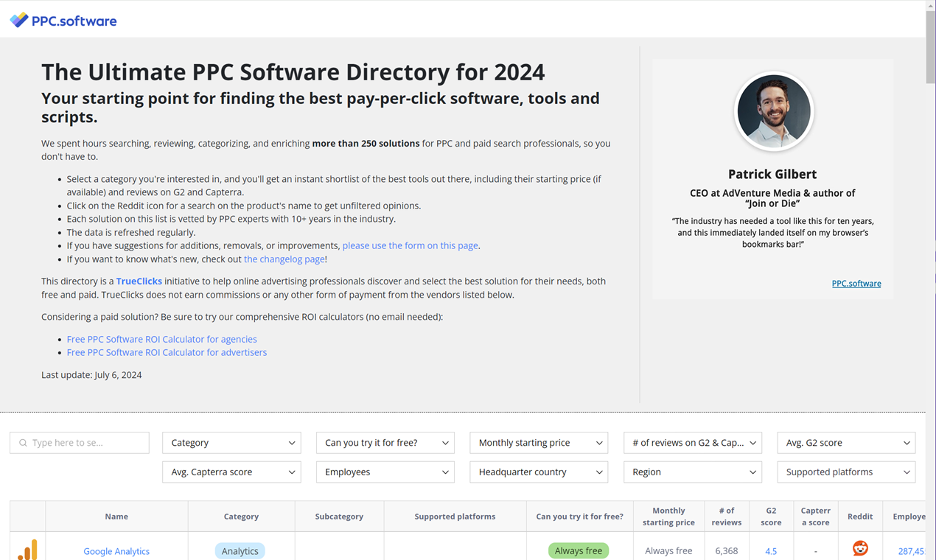This screenshot has height=560, width=936.
Task: Expand the Avg. G2 score dropdown
Action: coord(846,443)
